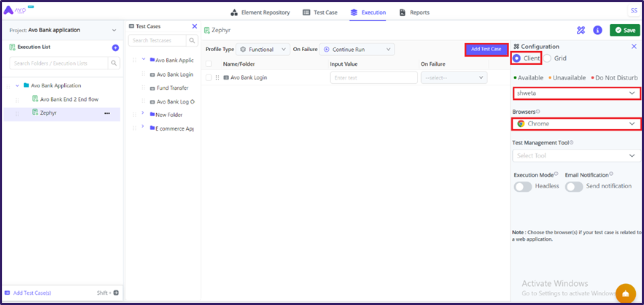Screen dimensions: 644x305
Task: Open the Element Repository tab
Action: click(260, 12)
